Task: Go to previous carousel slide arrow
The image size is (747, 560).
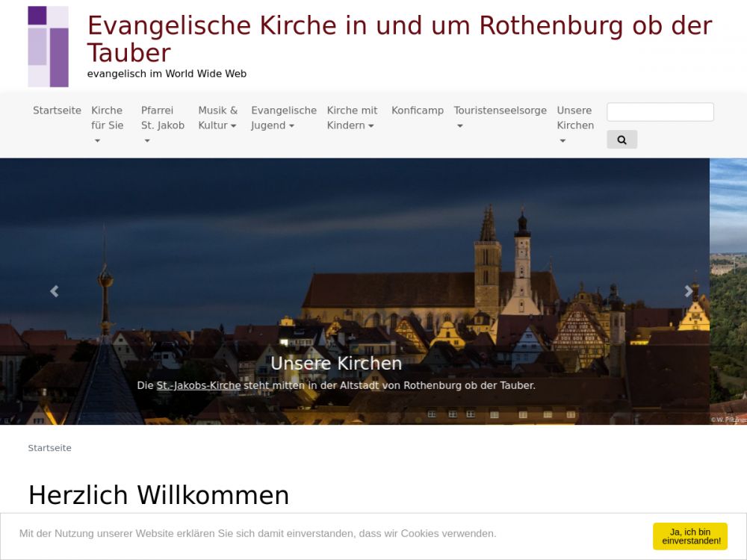Action: 55,291
